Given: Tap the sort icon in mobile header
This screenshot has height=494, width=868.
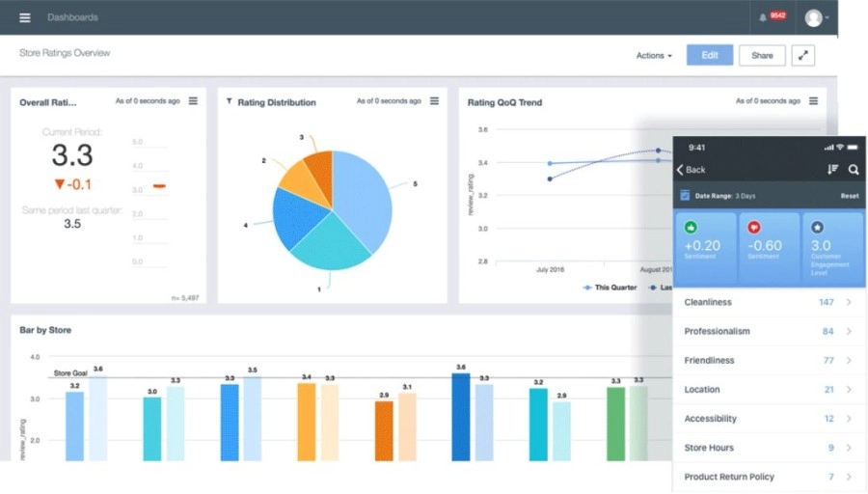Looking at the screenshot, I should 832,170.
